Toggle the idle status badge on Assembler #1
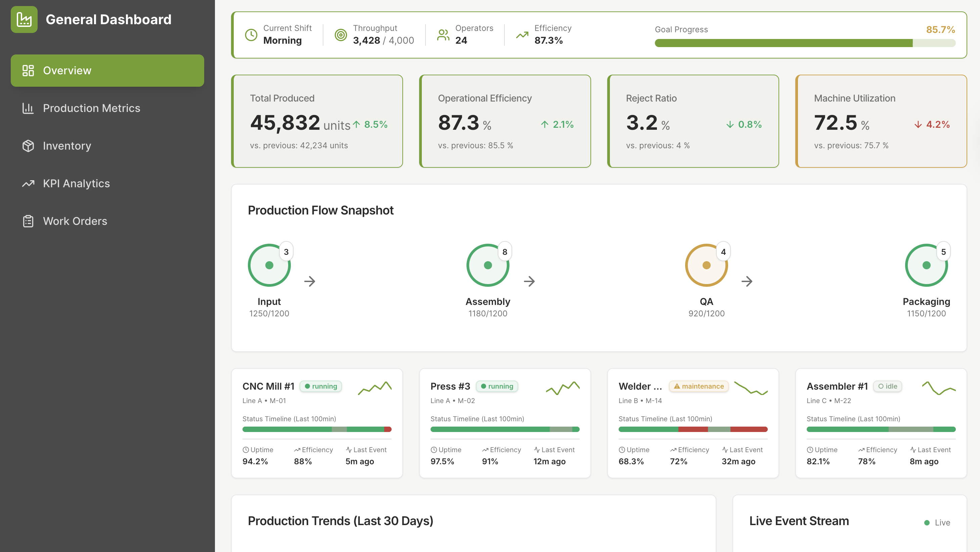Screen dimensions: 980x552 point(887,386)
